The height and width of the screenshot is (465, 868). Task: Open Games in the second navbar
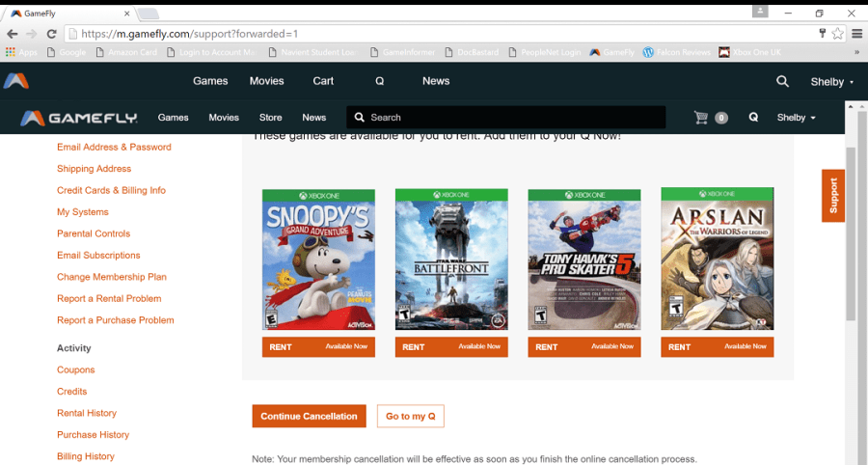point(173,118)
